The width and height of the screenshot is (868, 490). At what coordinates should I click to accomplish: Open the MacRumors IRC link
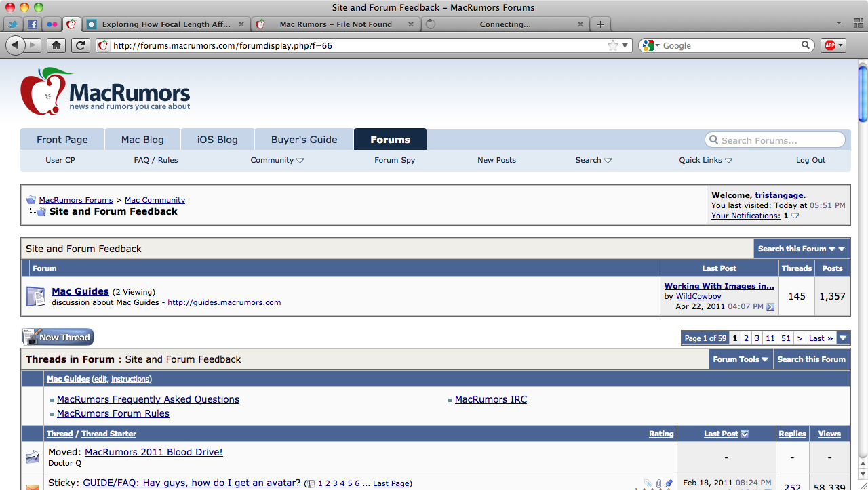coord(491,399)
